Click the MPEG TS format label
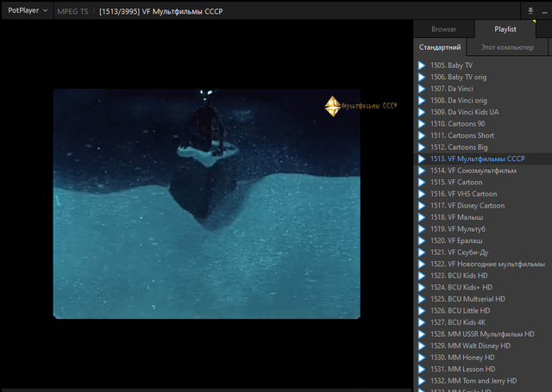Image resolution: width=552 pixels, height=392 pixels. pos(72,11)
